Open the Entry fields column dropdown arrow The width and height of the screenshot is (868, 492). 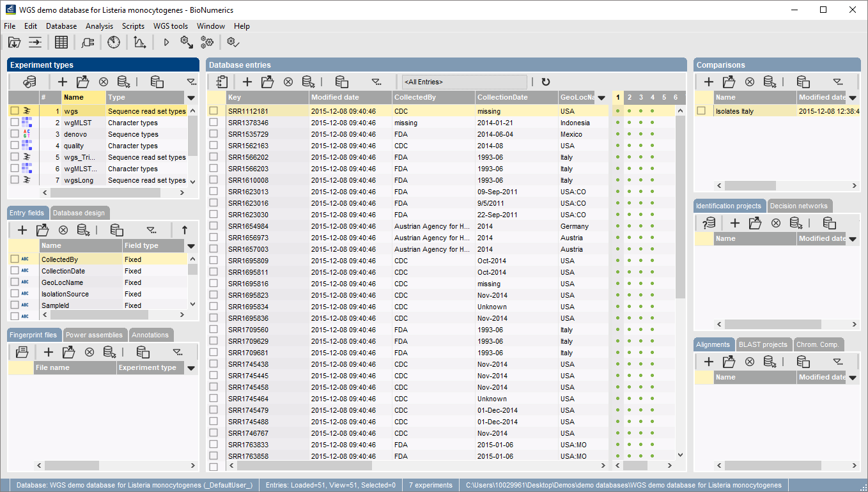tap(190, 246)
